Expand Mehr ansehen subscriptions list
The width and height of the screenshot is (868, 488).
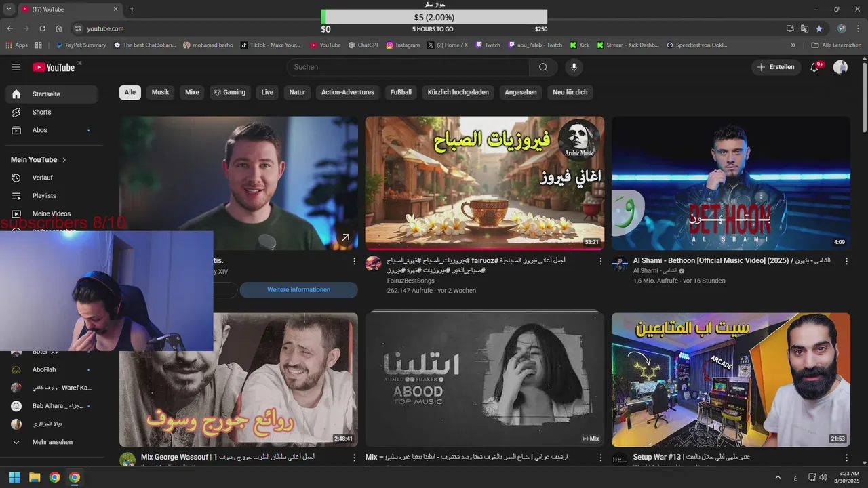point(52,442)
